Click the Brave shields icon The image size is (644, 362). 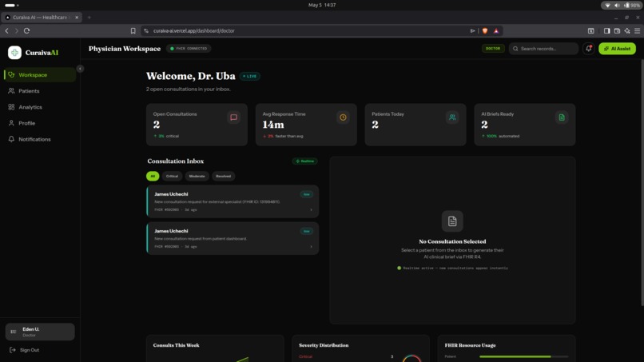[485, 31]
